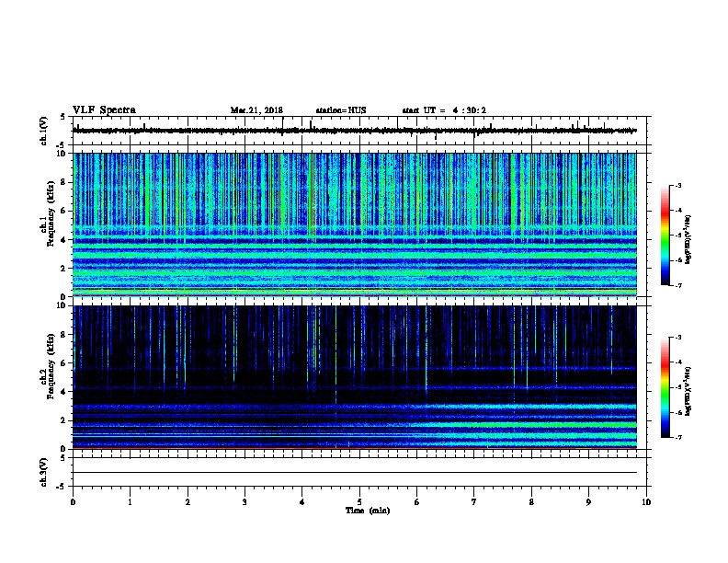
Task: Click the 6 kHz tick label of ch.2 spectrogram
Action: [64, 363]
